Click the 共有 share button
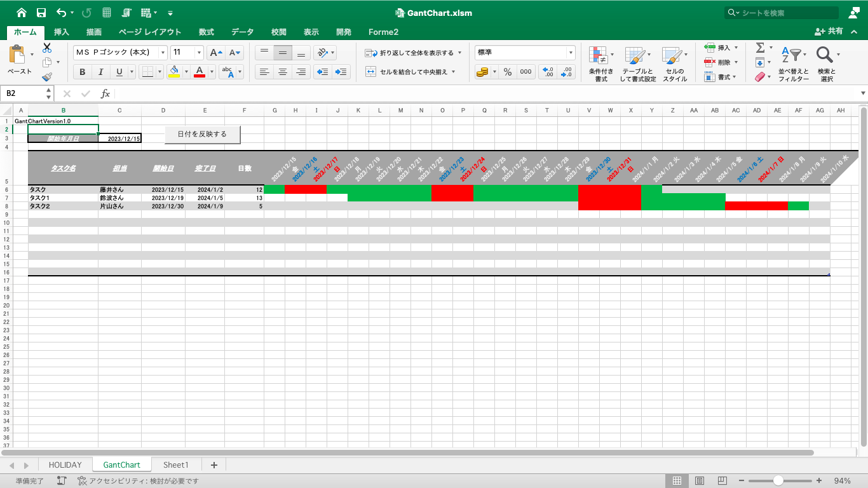 coord(830,31)
